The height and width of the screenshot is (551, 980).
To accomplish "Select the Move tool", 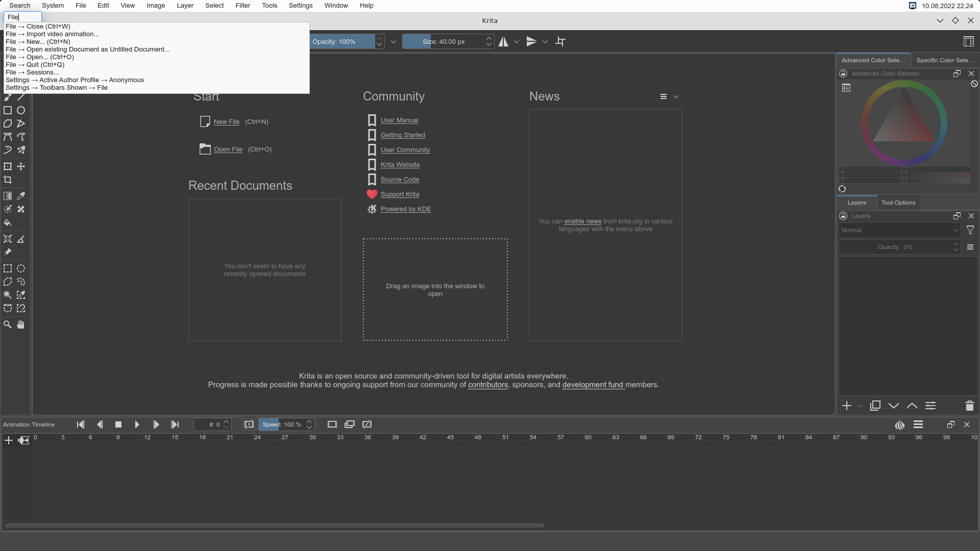I will (x=21, y=166).
